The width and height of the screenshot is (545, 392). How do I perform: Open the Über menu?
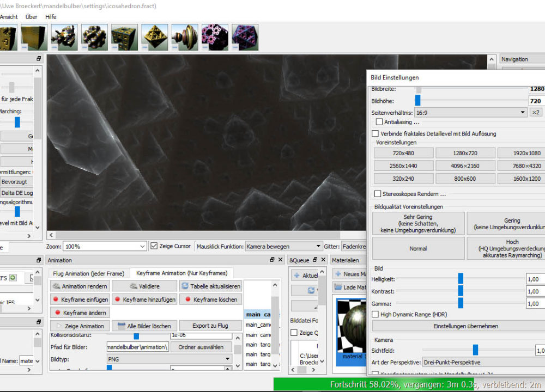(x=31, y=17)
